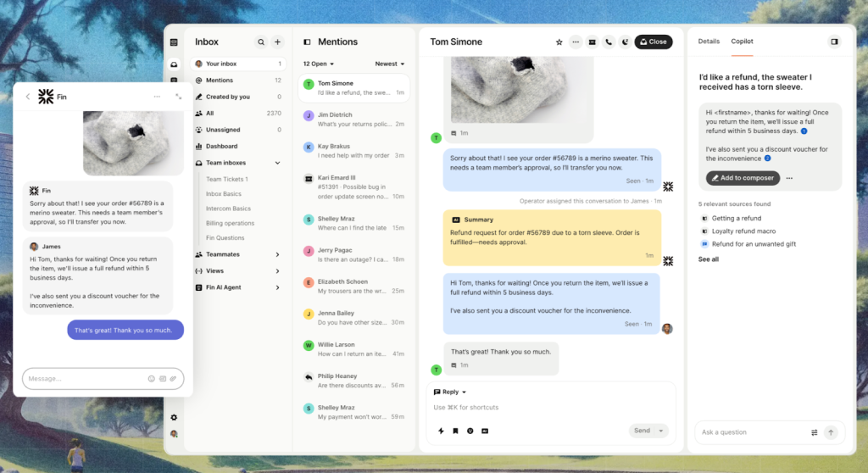
Task: Convert conversation to ticket icon
Action: tap(593, 42)
